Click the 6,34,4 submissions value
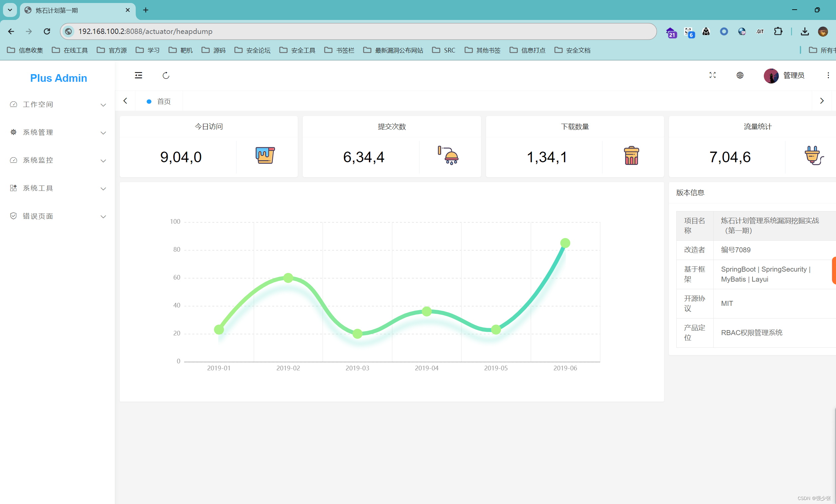Viewport: 836px width, 504px height. [x=364, y=157]
